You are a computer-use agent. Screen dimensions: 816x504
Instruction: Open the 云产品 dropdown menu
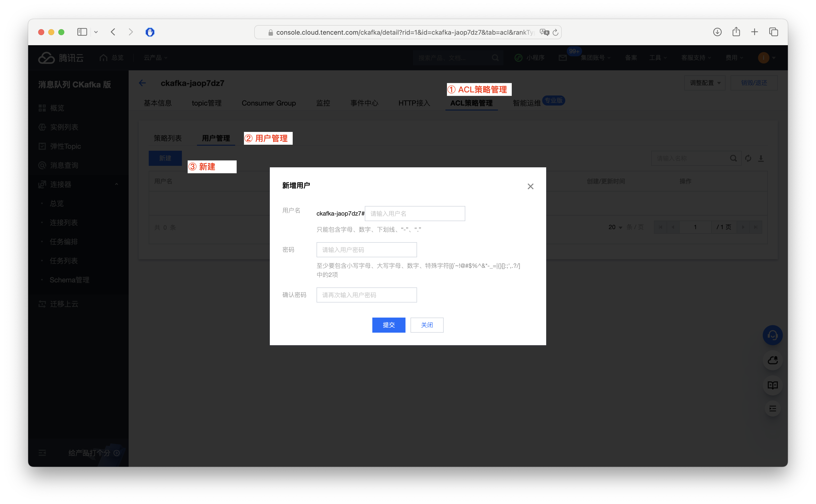(155, 58)
